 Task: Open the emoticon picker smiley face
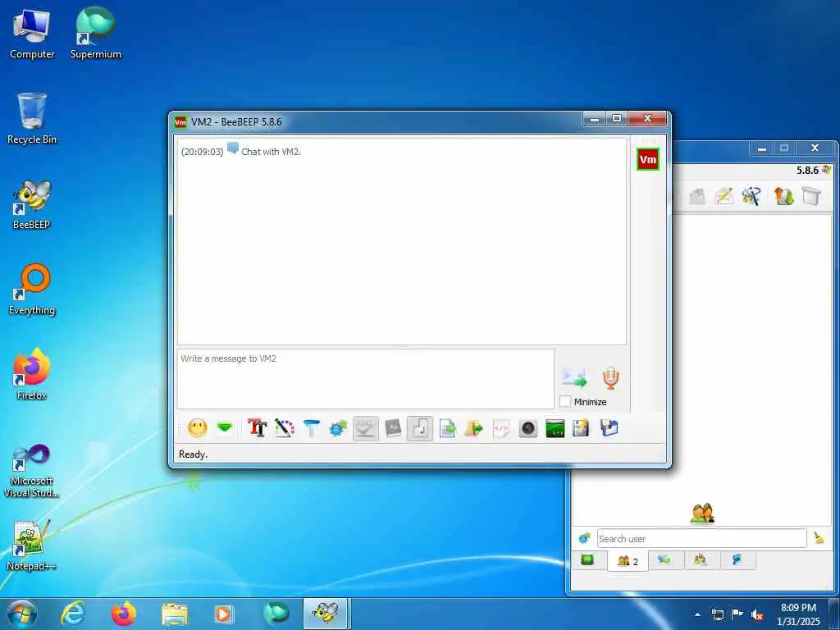(198, 428)
